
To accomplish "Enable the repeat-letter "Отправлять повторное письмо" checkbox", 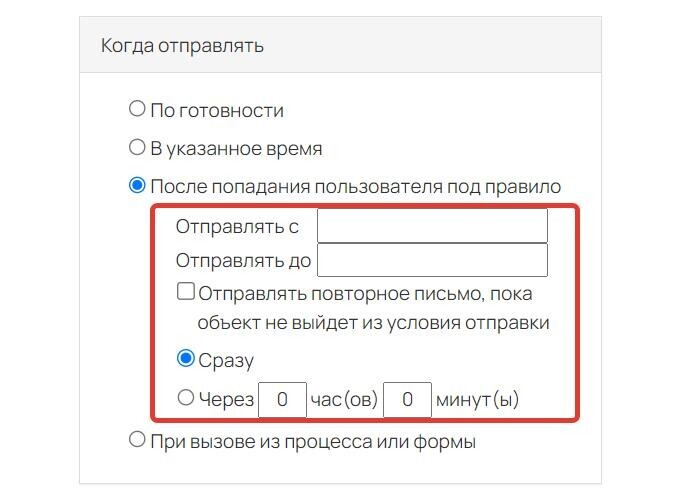I will [186, 291].
